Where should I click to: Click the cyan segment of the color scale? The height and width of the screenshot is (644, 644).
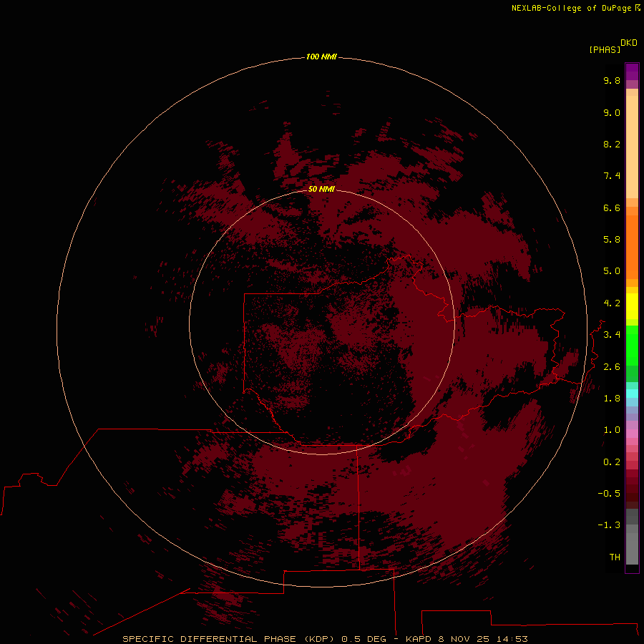[632, 394]
